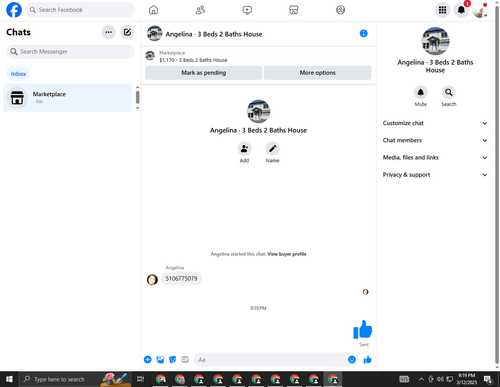The image size is (500, 387).
Task: Click the page vertical scrollbar
Action: coord(497,183)
